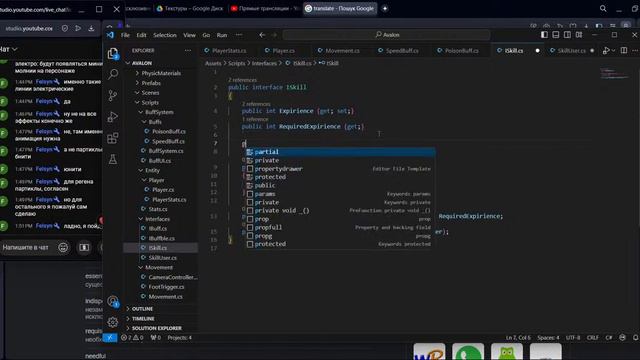The width and height of the screenshot is (640, 360).
Task: Switch to the PlayerStats.cs tab
Action: tap(229, 51)
